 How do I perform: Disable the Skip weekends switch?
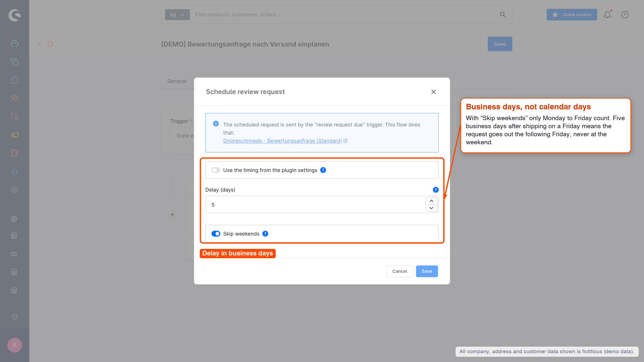[216, 234]
